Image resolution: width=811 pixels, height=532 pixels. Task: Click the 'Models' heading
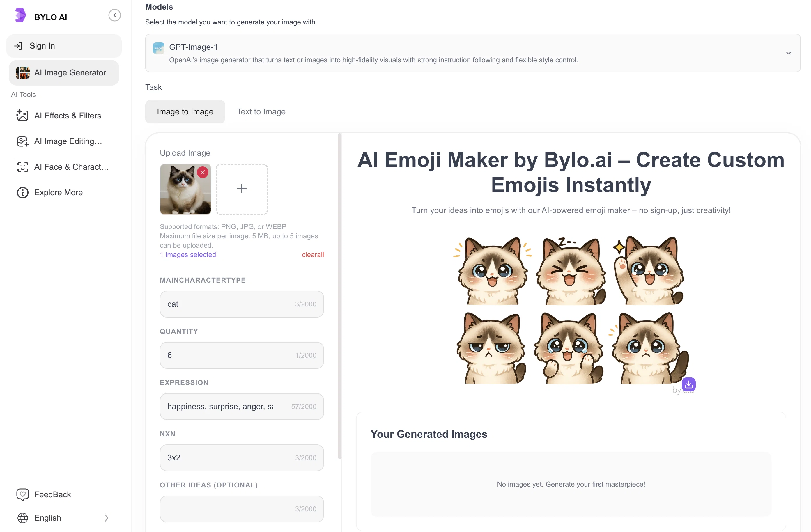click(x=159, y=6)
